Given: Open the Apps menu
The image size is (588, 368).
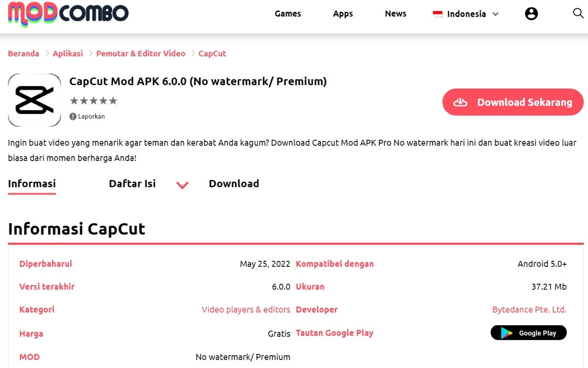Looking at the screenshot, I should [x=343, y=14].
